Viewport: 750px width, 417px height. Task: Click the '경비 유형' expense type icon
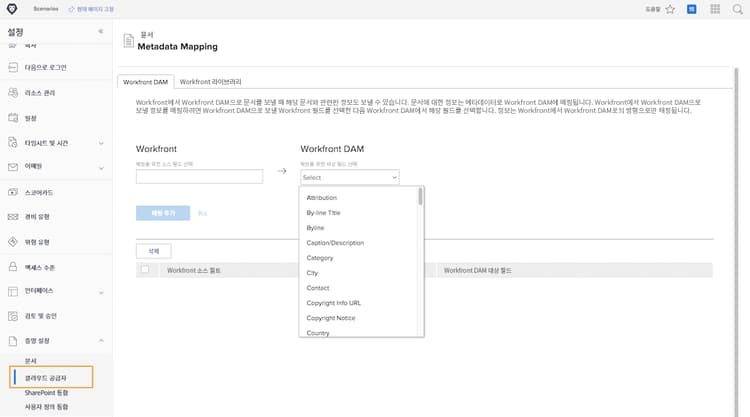[x=13, y=217]
